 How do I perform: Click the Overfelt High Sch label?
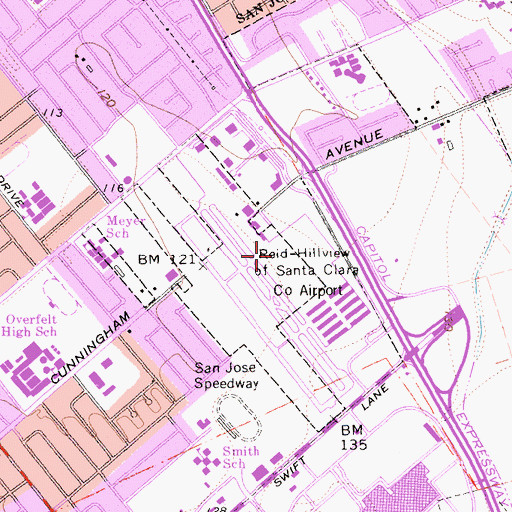(x=29, y=326)
